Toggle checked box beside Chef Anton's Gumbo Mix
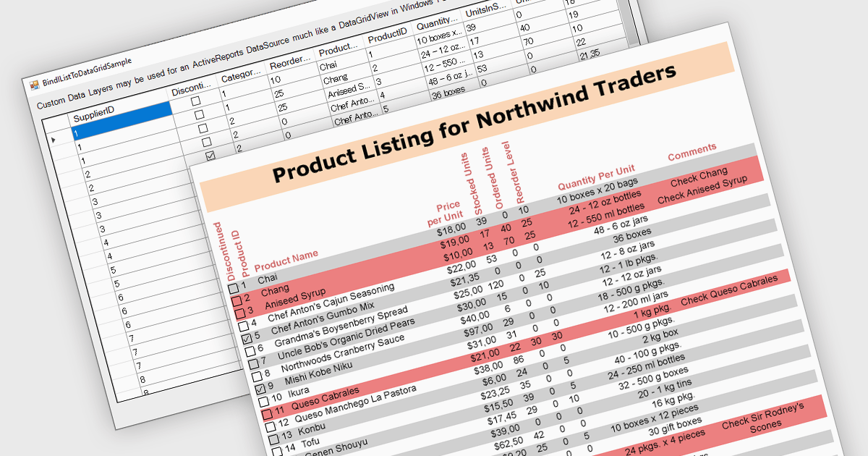 coord(247,339)
